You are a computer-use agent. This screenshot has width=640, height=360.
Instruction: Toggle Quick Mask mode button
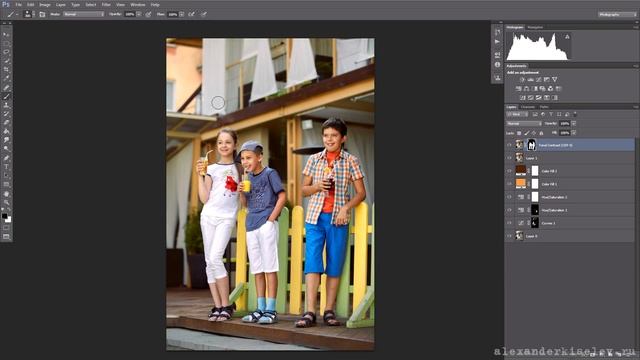tap(6, 228)
